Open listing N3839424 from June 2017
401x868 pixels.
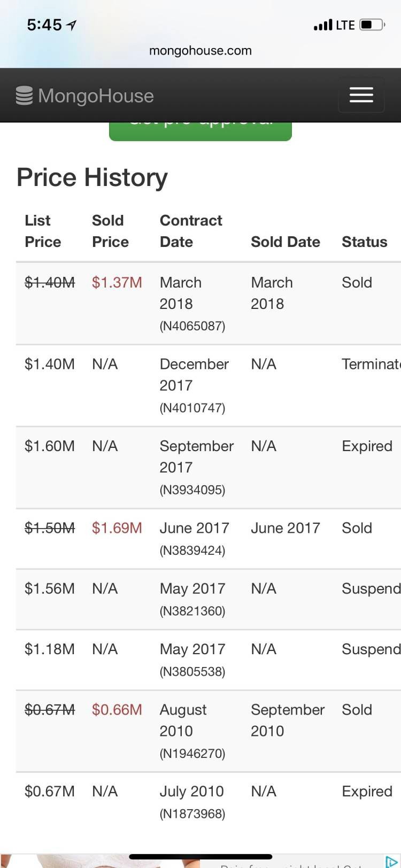[192, 551]
